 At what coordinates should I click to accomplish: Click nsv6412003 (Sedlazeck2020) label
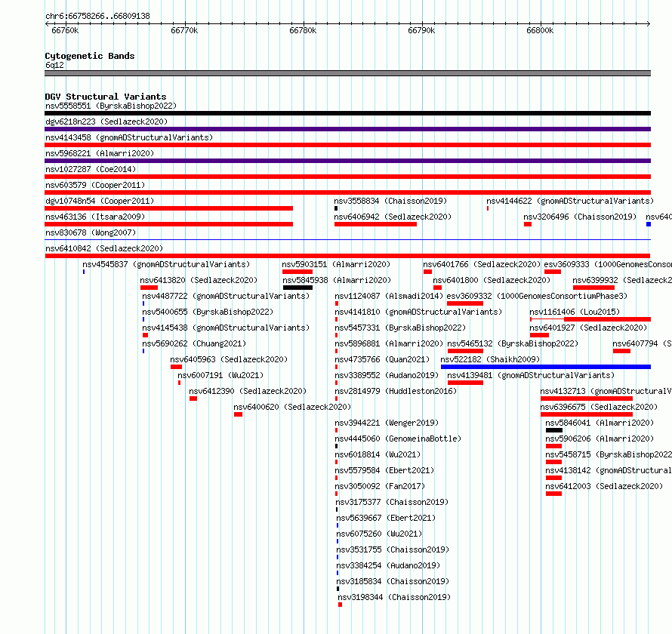pos(604,486)
